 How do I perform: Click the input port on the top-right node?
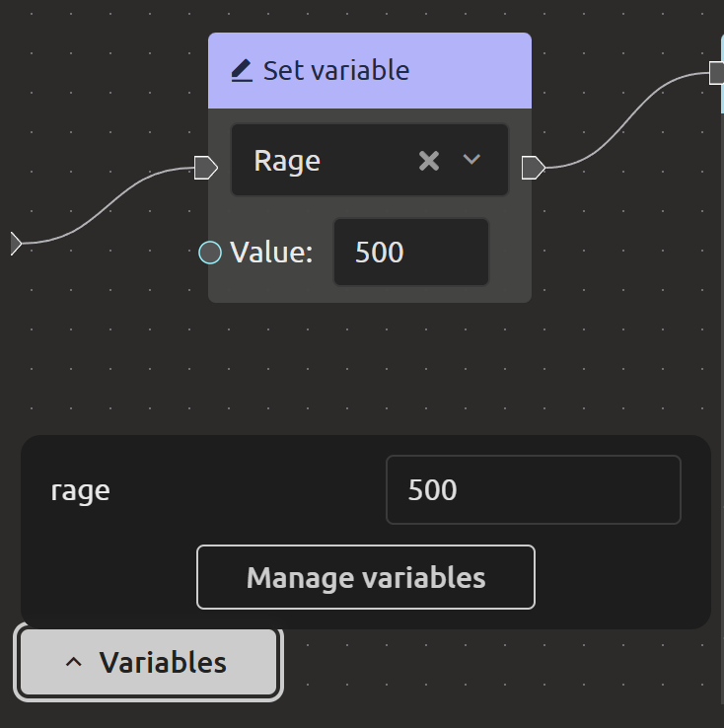(717, 72)
